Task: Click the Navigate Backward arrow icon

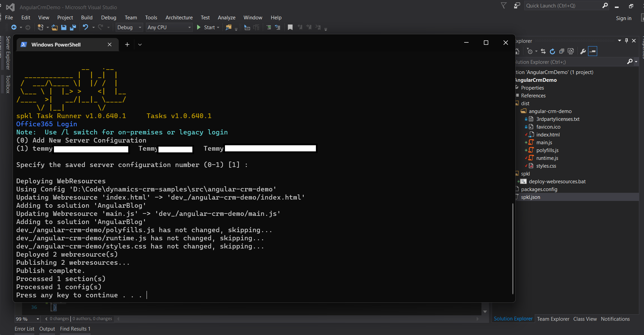Action: click(14, 27)
